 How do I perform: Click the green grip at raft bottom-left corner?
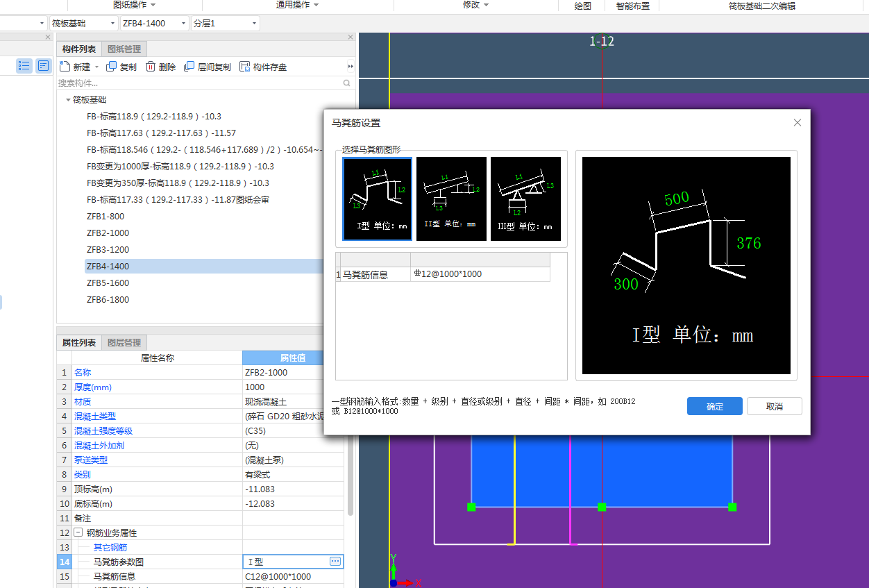coord(471,507)
